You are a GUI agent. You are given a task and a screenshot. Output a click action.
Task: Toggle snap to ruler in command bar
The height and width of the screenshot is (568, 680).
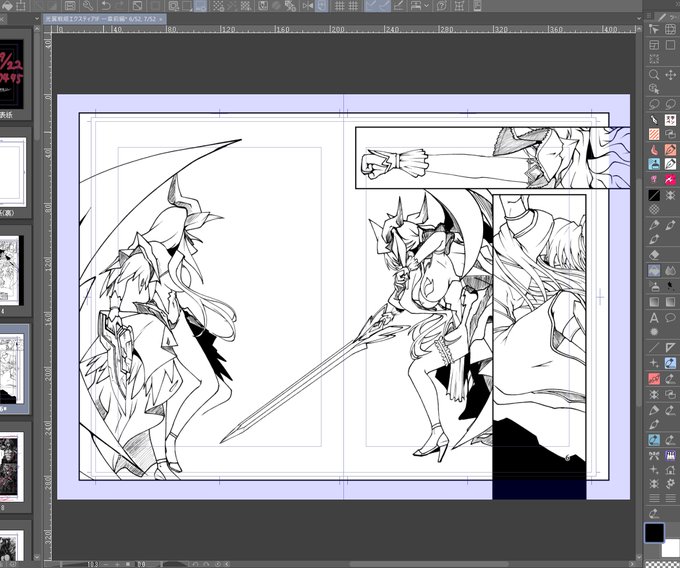pyautogui.click(x=371, y=6)
